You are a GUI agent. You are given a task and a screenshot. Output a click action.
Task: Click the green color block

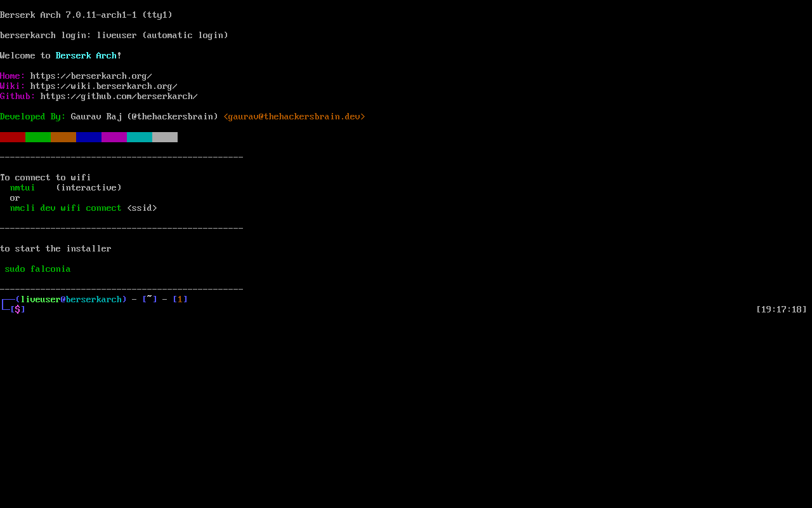38,137
